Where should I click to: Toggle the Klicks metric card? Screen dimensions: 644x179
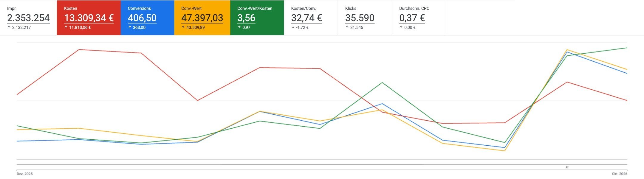[365, 18]
